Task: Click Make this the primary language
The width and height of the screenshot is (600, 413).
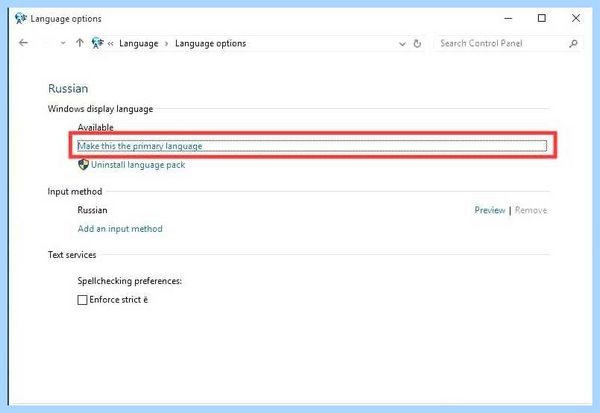Action: [x=140, y=146]
